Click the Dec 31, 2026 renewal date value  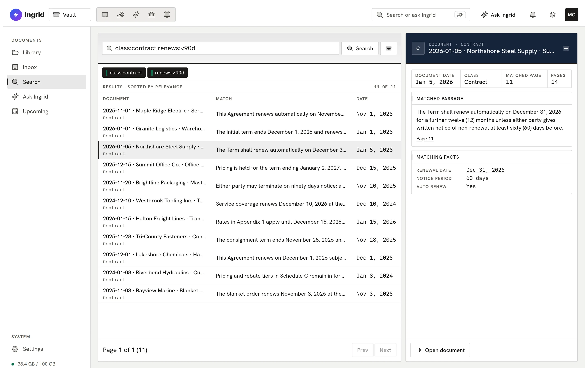485,170
